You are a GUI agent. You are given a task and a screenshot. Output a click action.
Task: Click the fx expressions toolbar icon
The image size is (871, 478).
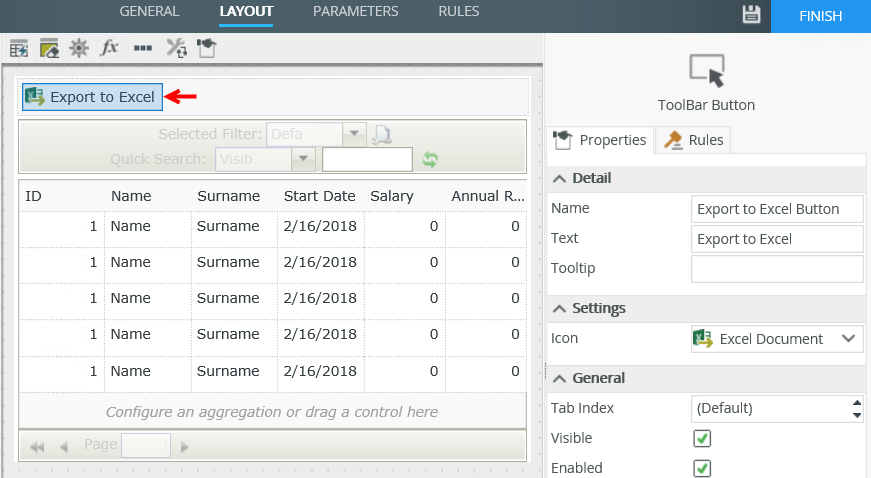point(110,48)
